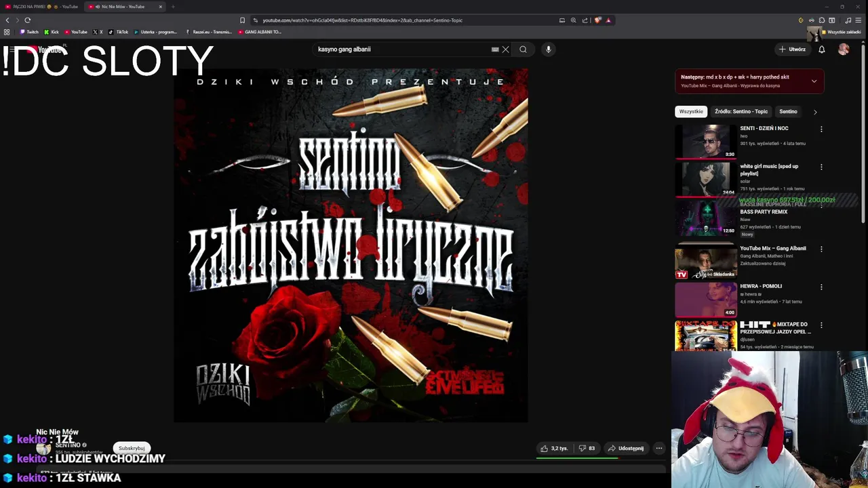Image resolution: width=868 pixels, height=488 pixels.
Task: Open the MIXTAPE DO PRZEPISOWEJ JAZDY title
Action: tap(775, 328)
